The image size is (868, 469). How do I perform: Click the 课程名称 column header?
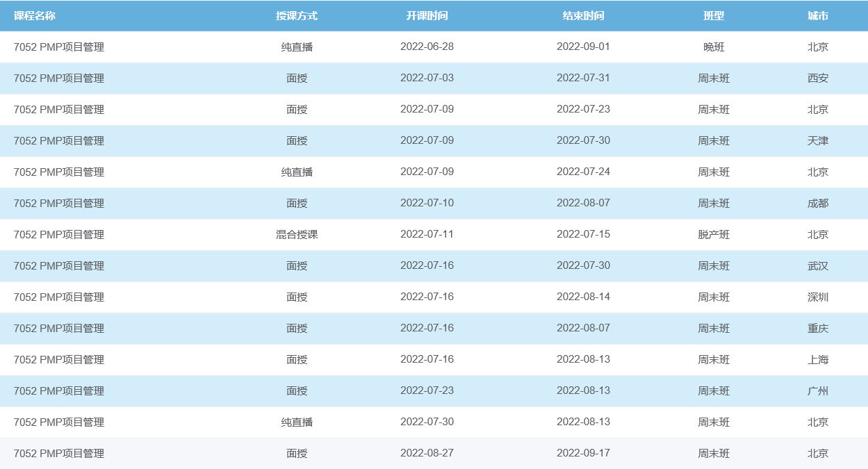pyautogui.click(x=35, y=16)
